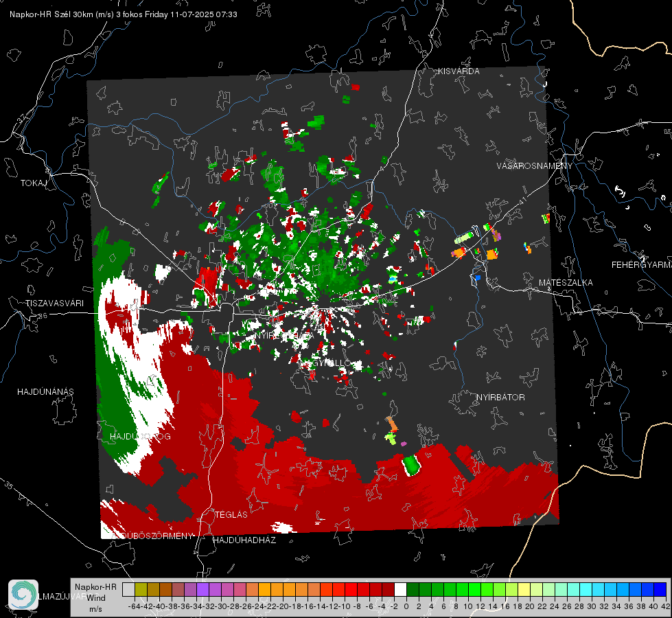Select the NYÍRBÁTOR town label
Viewport: 672px width, 618px height.
coord(500,398)
